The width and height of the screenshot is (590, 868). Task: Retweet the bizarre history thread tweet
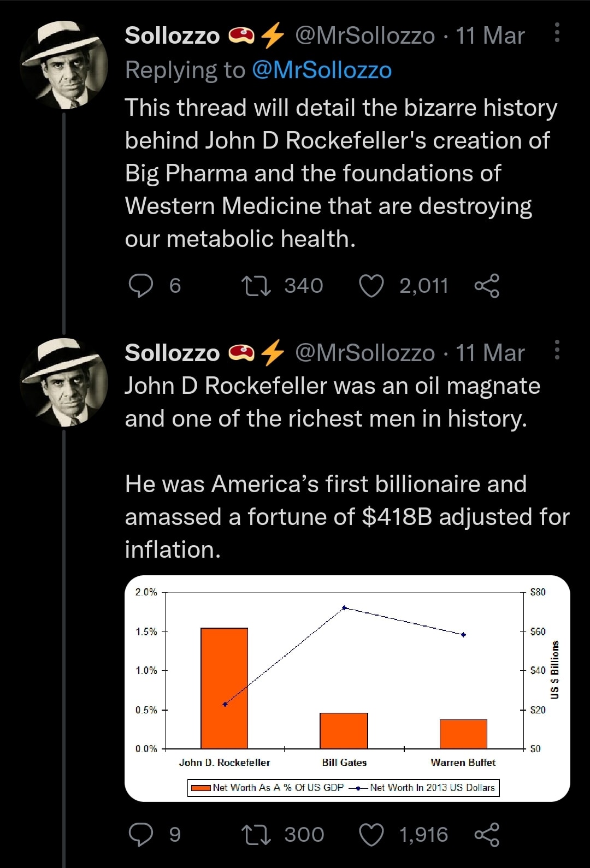click(x=256, y=286)
